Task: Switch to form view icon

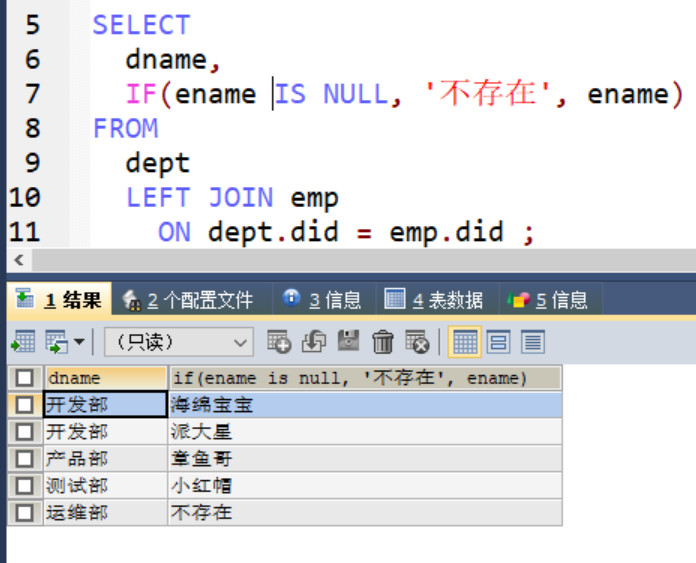Action: coord(498,342)
